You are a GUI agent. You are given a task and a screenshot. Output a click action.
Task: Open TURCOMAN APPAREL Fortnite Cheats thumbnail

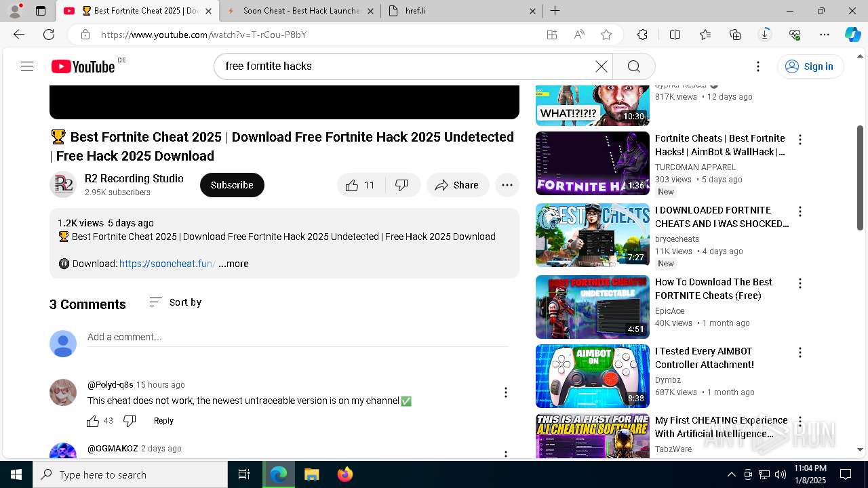pos(593,163)
